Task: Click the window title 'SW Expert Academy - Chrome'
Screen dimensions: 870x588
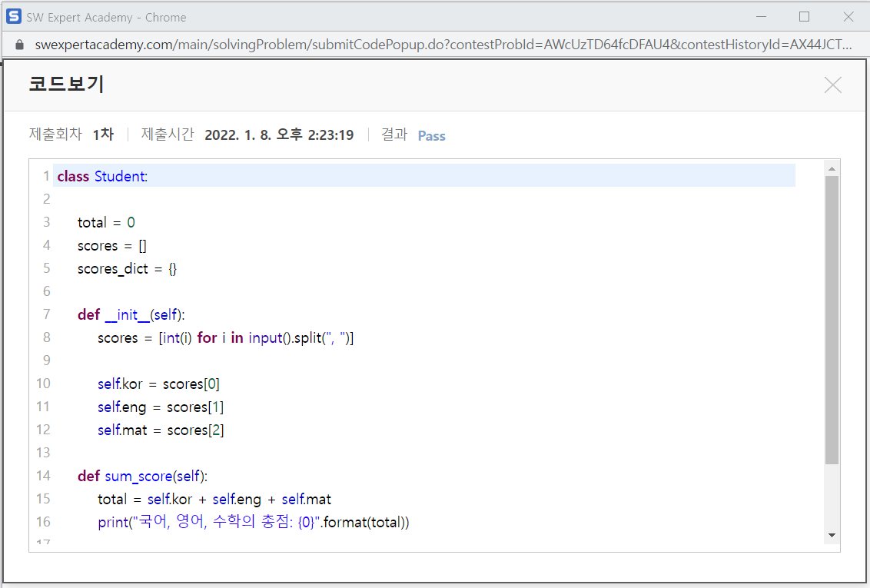Action: point(107,17)
